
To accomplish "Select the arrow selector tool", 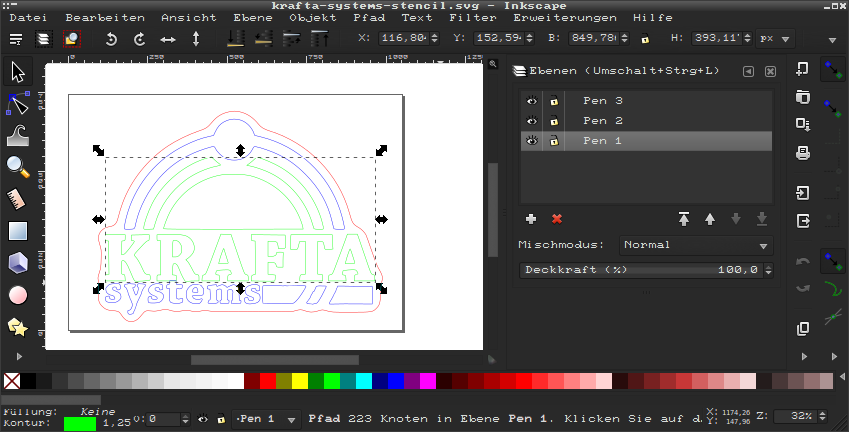I will [18, 72].
